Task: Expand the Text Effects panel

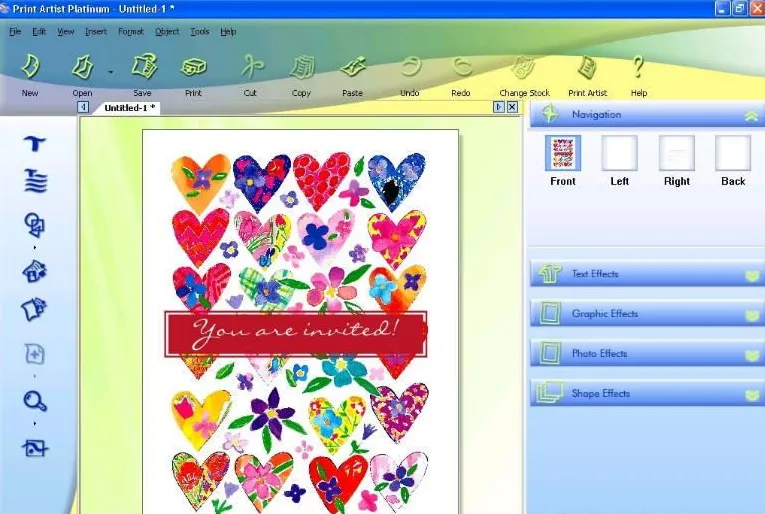Action: [x=752, y=276]
